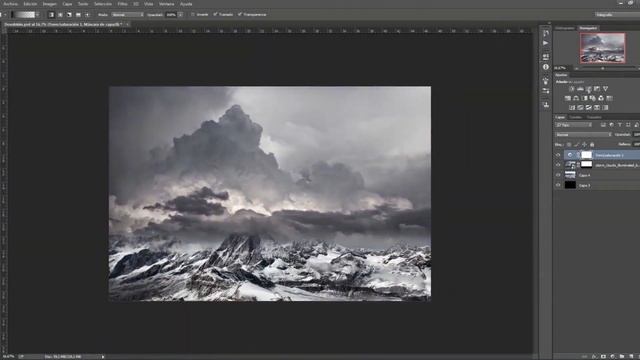
Task: Click the options bar Opacidad value field
Action: 171,15
